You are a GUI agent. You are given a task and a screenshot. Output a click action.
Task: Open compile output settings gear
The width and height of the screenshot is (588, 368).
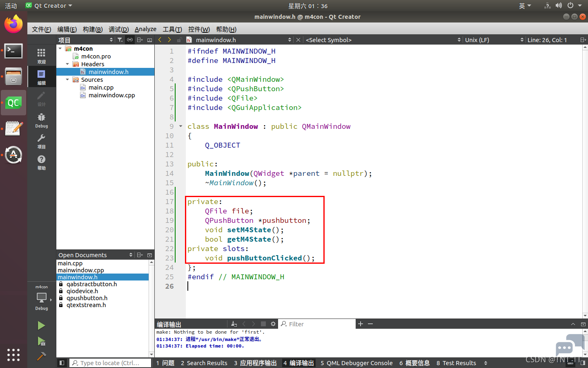273,324
